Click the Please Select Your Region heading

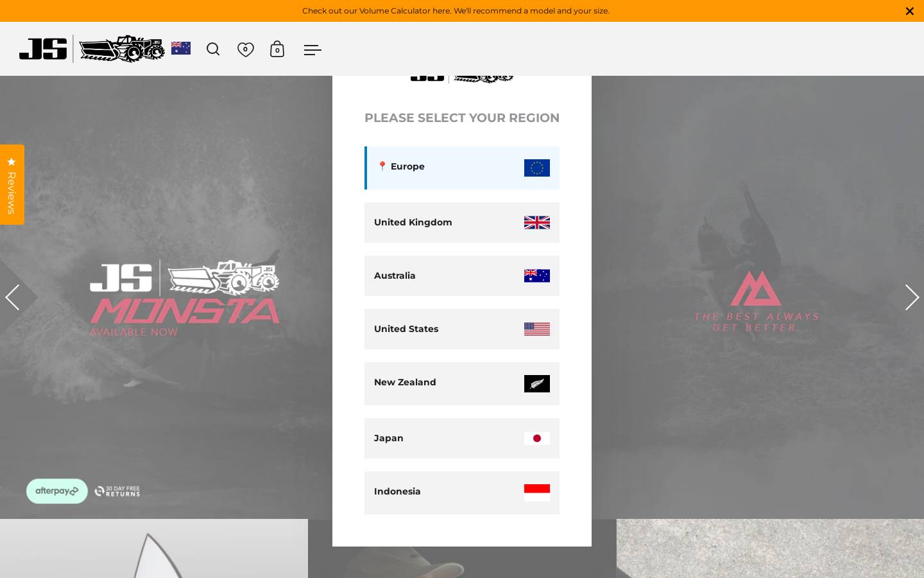click(462, 118)
